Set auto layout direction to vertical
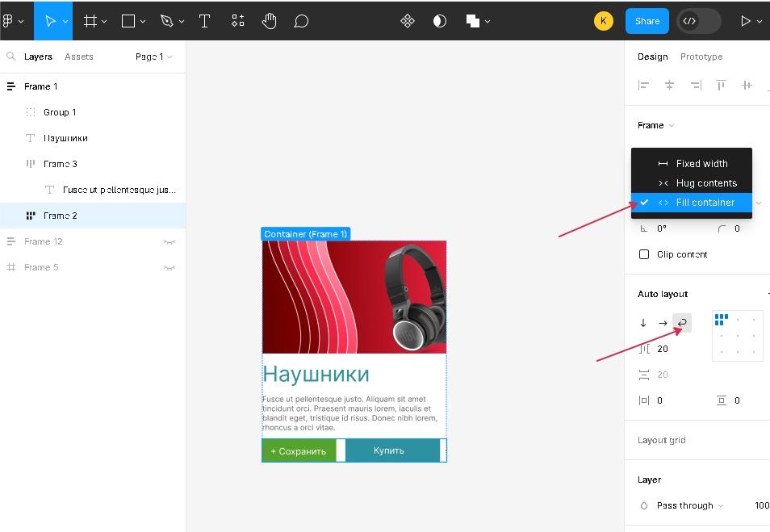Screen dimensions: 770x532 643,323
